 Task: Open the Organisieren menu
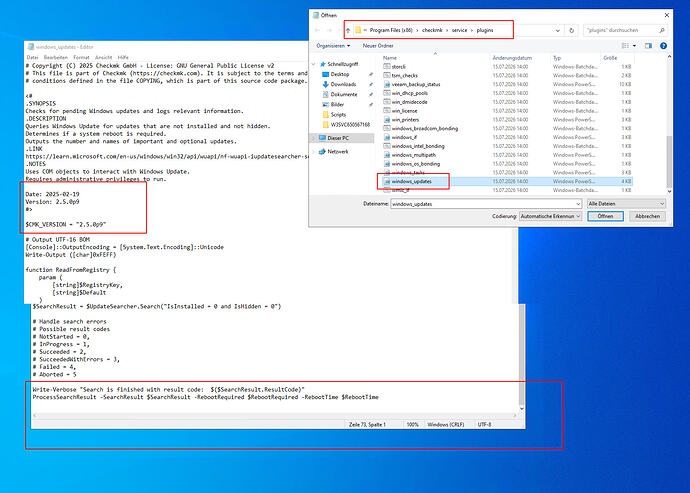333,46
